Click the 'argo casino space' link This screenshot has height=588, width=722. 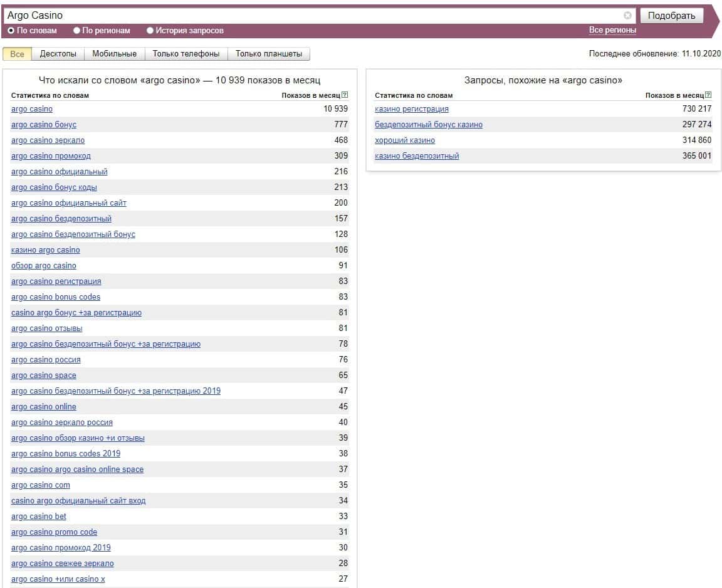[x=44, y=375]
